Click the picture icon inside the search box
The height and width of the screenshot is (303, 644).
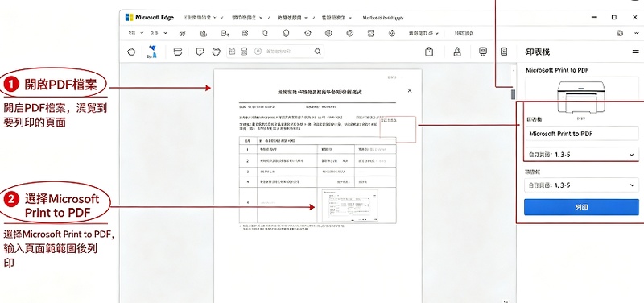[232, 52]
